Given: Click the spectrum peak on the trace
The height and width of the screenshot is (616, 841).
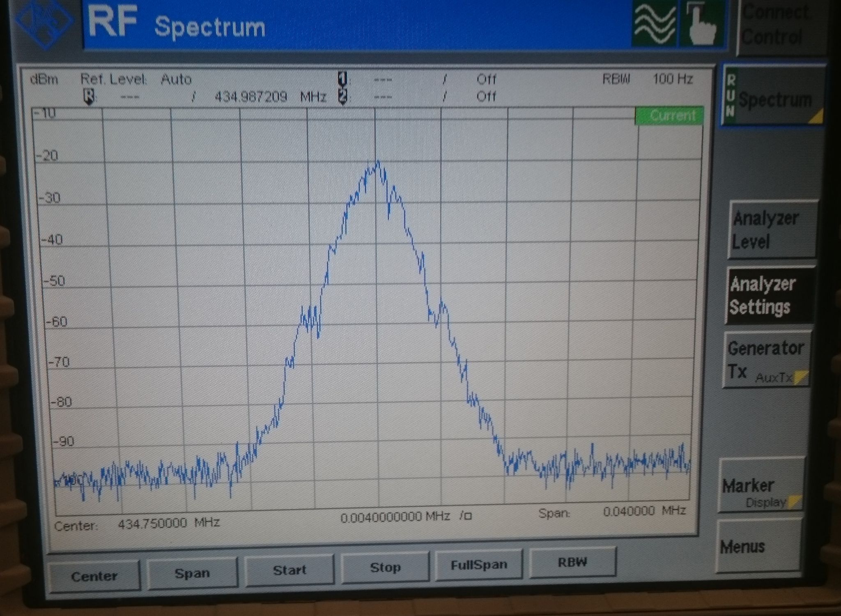Looking at the screenshot, I should [377, 162].
